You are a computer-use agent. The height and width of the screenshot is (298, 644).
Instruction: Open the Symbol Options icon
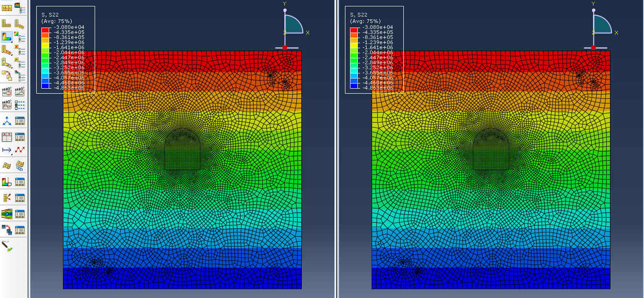coord(20,50)
